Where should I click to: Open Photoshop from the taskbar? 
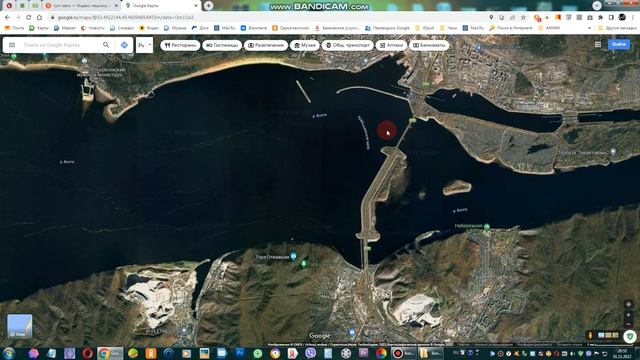[240, 353]
